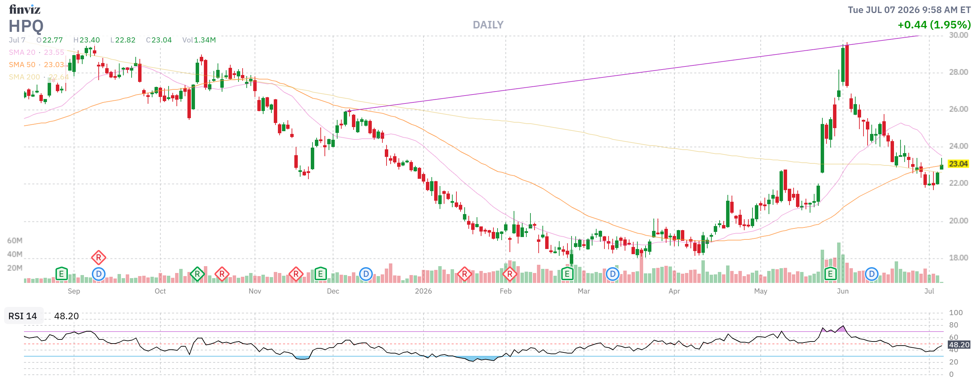
Task: Click the DAILY timeframe label
Action: [x=488, y=25]
